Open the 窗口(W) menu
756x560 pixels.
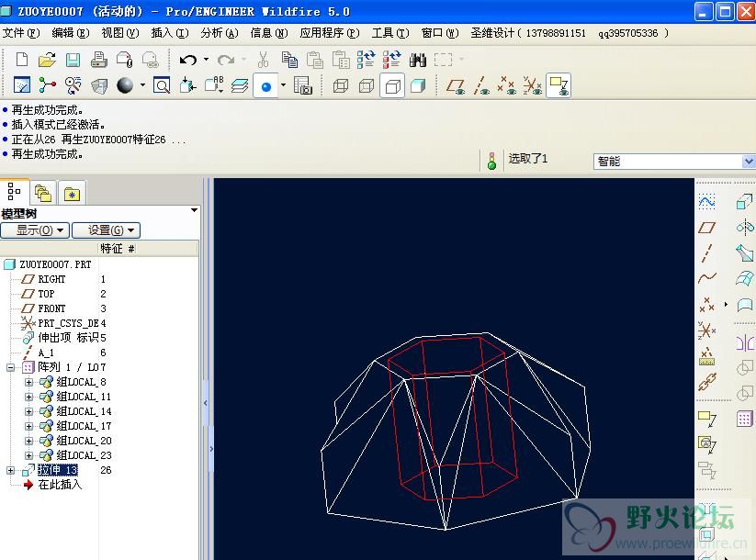click(440, 33)
